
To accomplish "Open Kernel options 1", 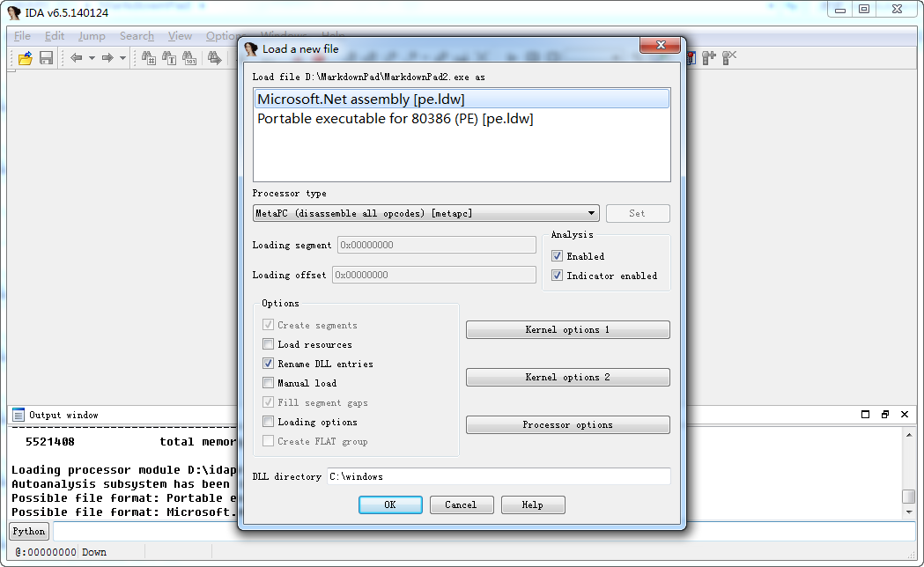I will pos(567,329).
